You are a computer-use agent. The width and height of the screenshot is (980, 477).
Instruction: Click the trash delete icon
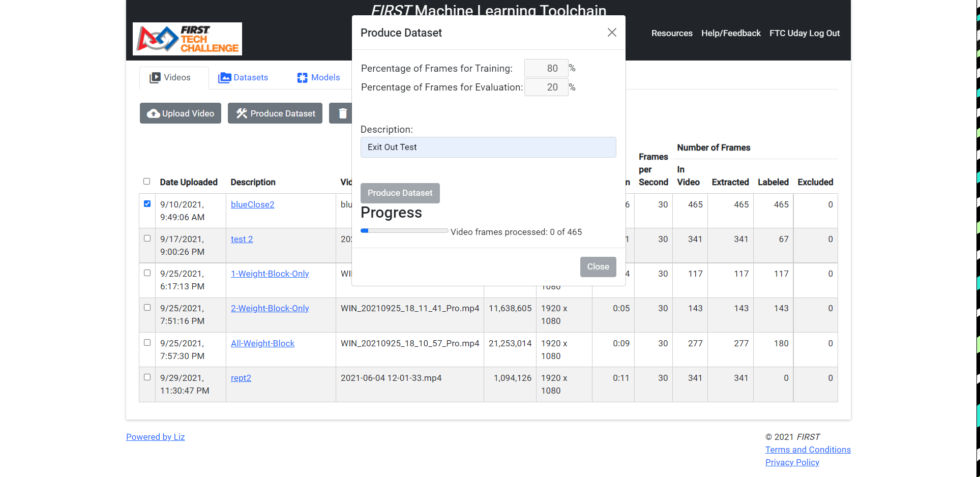point(342,113)
